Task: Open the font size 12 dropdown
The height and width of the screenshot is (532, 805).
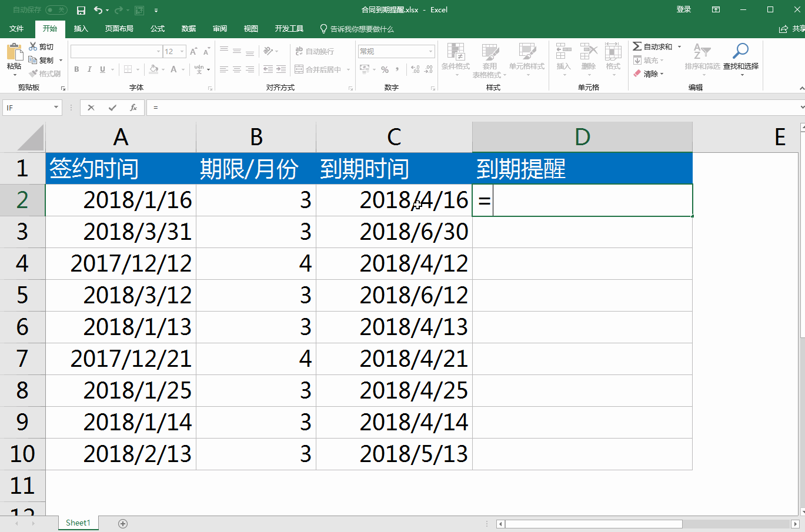Action: point(182,52)
